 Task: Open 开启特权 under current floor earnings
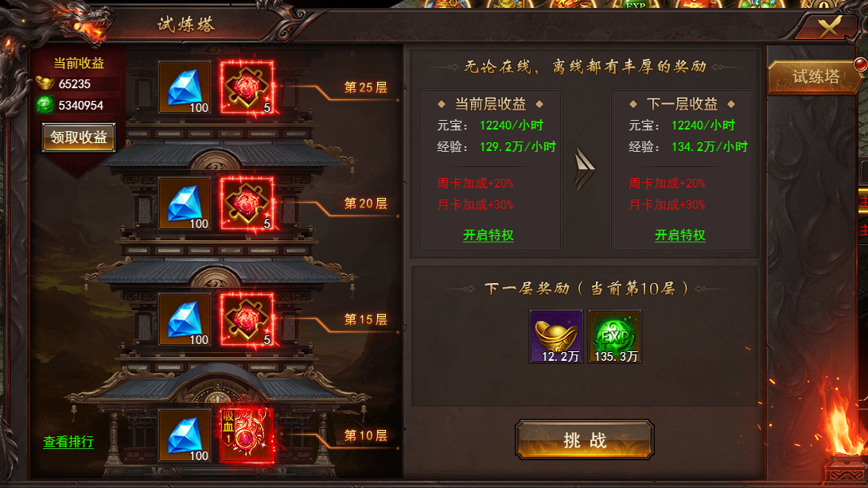pos(488,235)
